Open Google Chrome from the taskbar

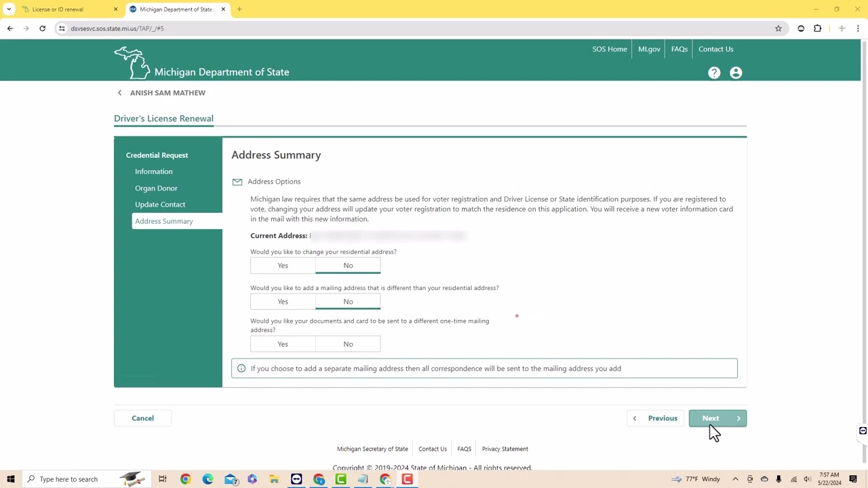tap(185, 479)
